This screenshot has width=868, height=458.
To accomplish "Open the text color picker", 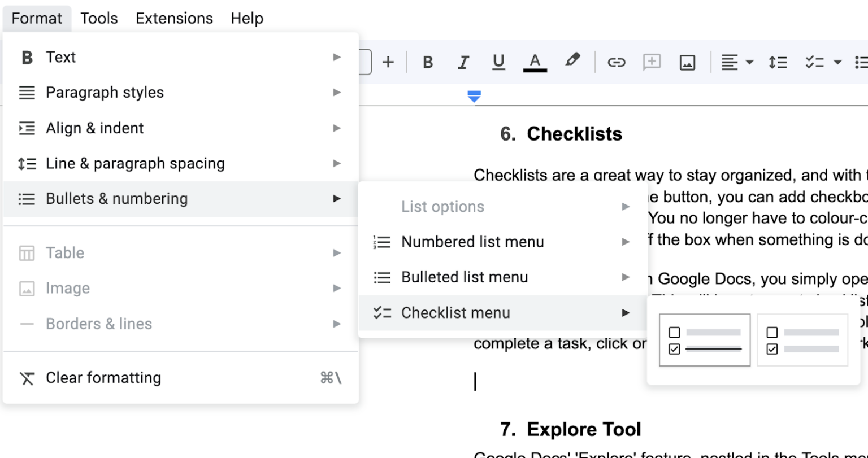I will click(534, 62).
